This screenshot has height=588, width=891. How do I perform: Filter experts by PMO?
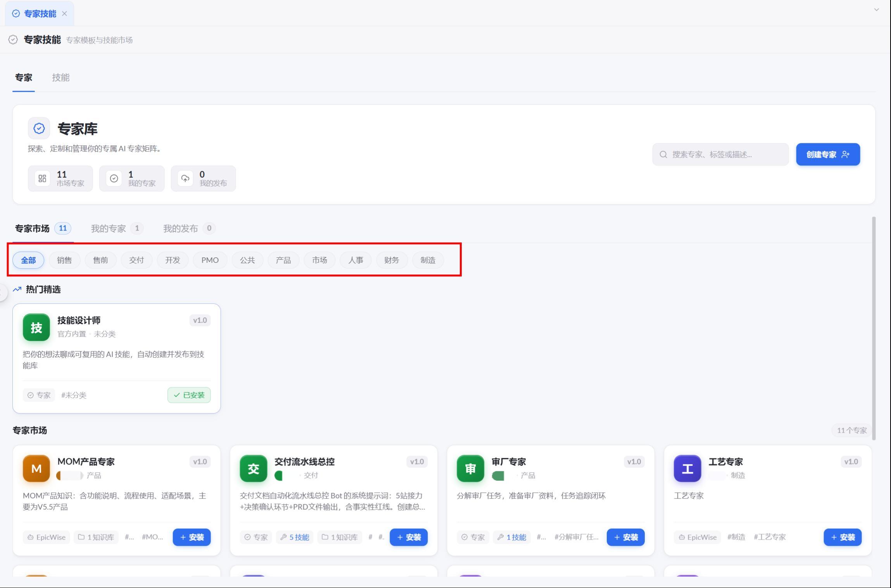click(x=210, y=260)
